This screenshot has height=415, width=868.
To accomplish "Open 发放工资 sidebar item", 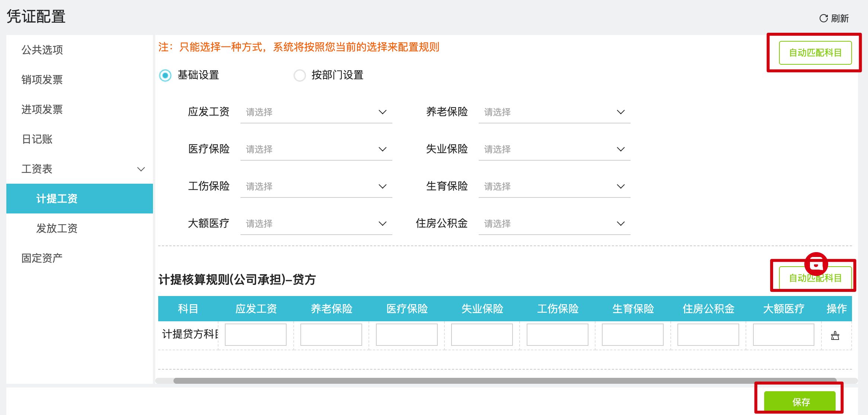I will coord(57,228).
